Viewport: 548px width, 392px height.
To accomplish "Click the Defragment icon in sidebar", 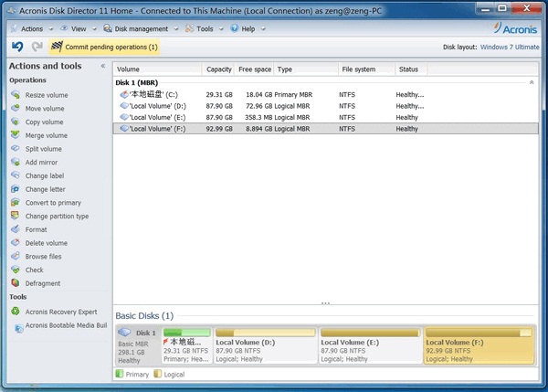I will (x=16, y=283).
